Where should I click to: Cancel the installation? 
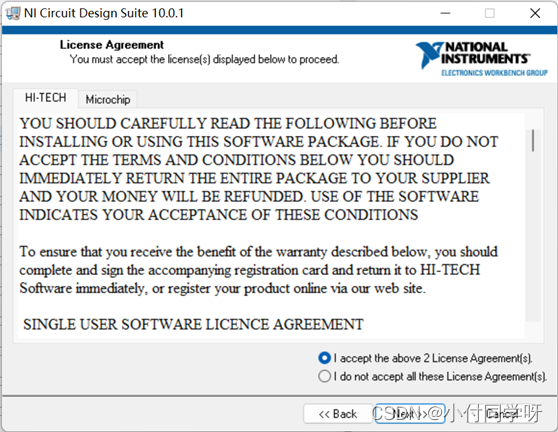click(502, 414)
